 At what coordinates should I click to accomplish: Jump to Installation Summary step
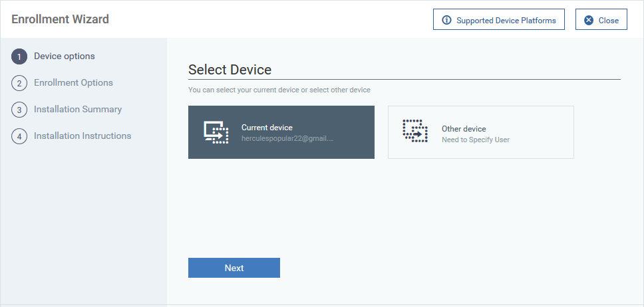(78, 109)
